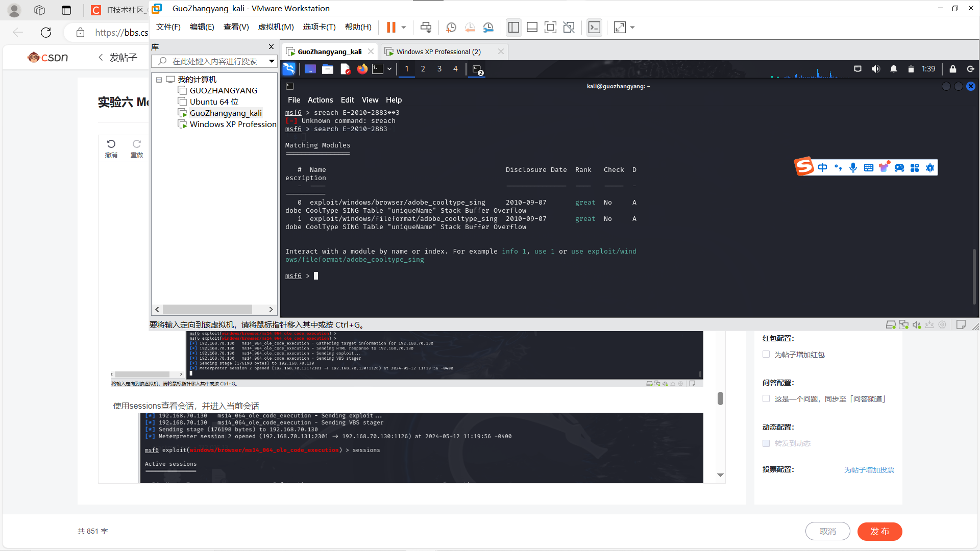The width and height of the screenshot is (980, 551).
Task: Switch to Windows XP Professional tab
Action: click(438, 52)
